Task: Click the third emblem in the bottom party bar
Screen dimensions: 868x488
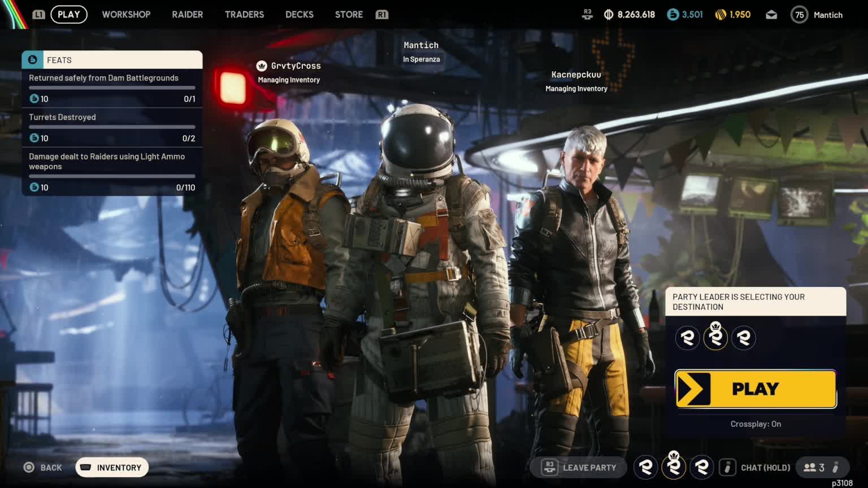Action: pos(702,467)
